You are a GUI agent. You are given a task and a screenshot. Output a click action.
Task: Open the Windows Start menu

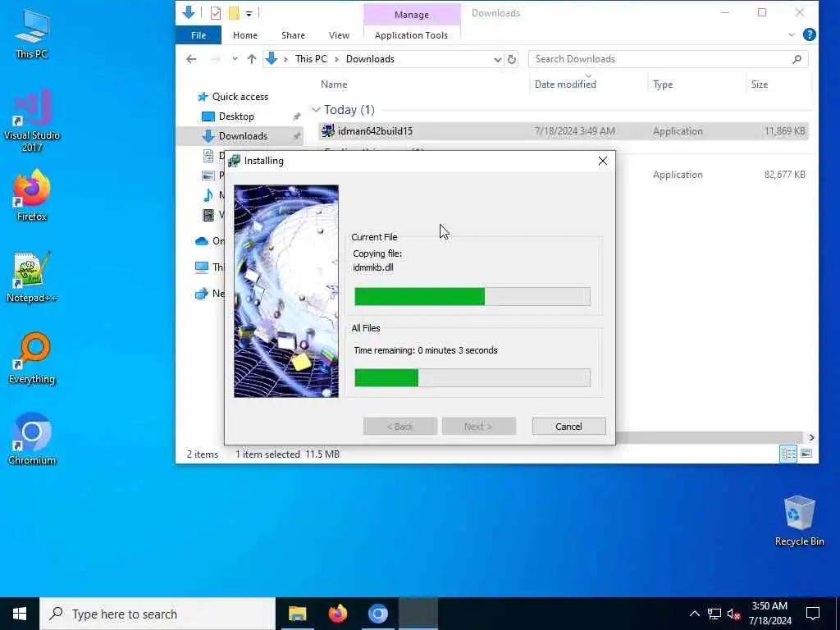(x=20, y=614)
